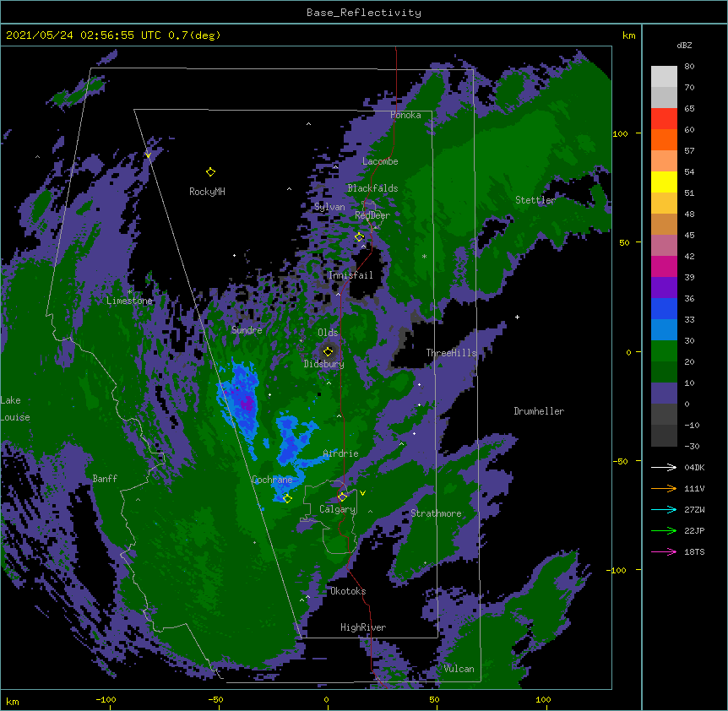Click the Innisfail city label
This screenshot has height=711, width=728.
click(350, 275)
